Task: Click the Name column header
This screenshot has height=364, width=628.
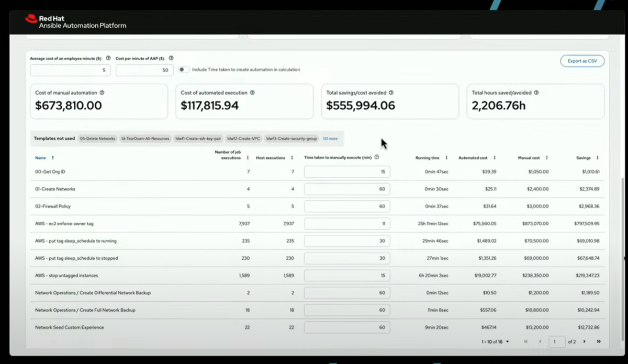Action: [x=40, y=157]
